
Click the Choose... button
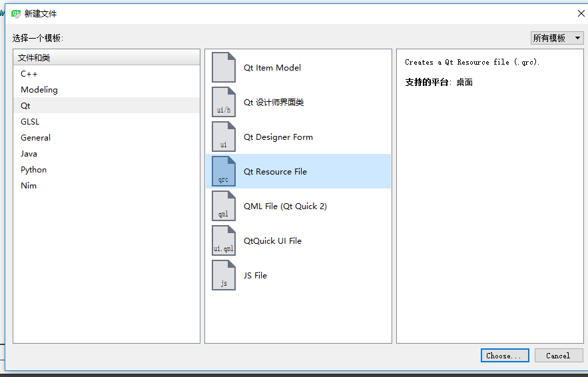click(x=505, y=356)
